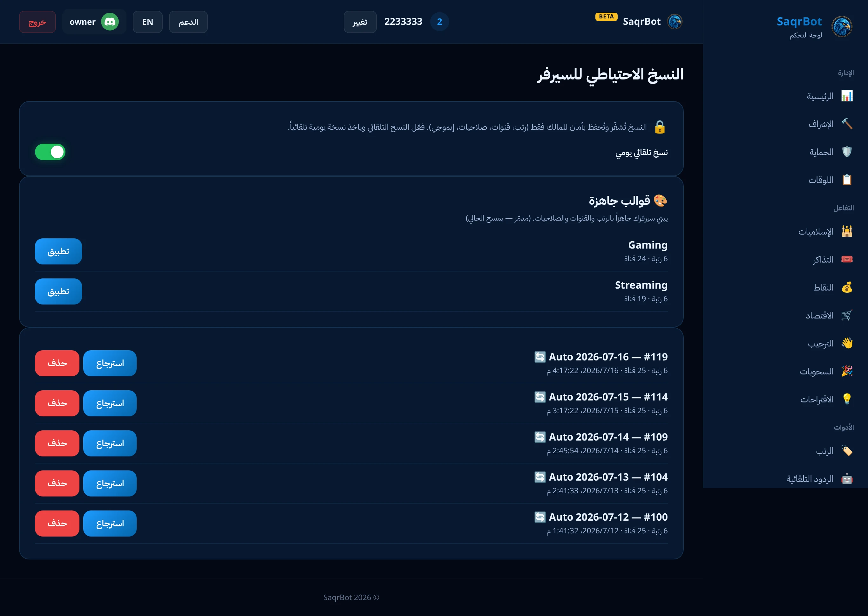Click the Gaming template name
Image resolution: width=868 pixels, height=616 pixels.
coord(648,245)
